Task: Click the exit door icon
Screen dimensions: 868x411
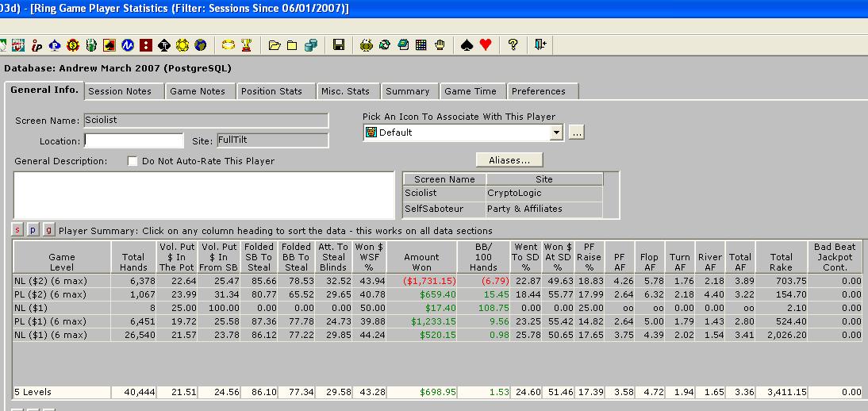Action: tap(540, 45)
